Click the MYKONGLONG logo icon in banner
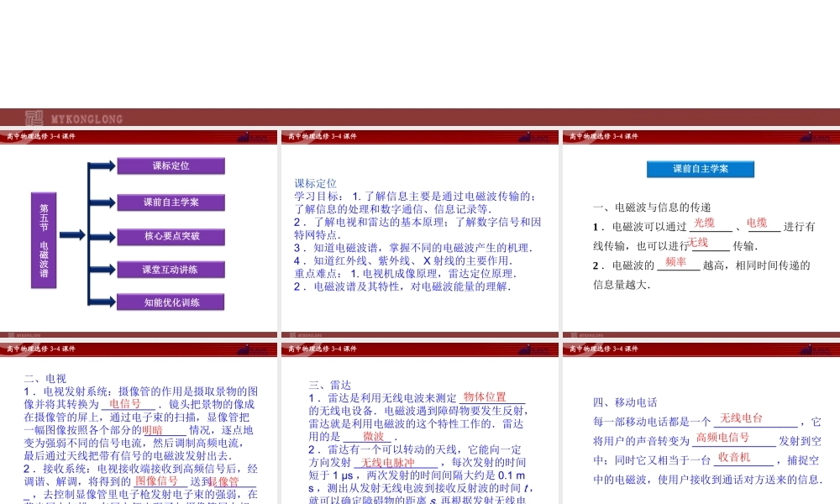Screen dimensions: 840x504 34,118
